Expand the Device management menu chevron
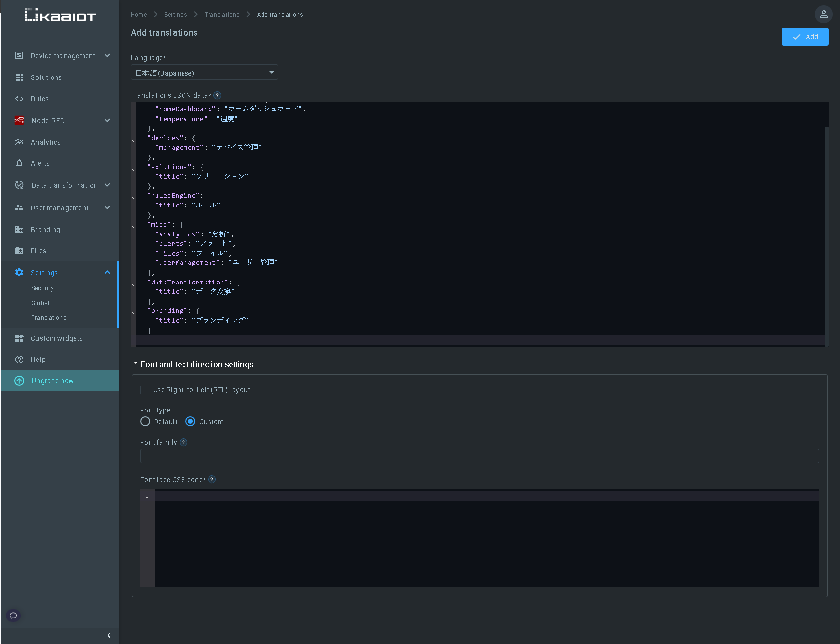The image size is (840, 644). [107, 55]
